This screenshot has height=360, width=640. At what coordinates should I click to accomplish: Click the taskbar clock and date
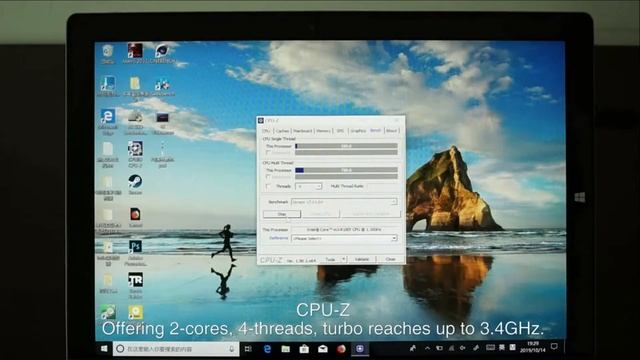533,347
